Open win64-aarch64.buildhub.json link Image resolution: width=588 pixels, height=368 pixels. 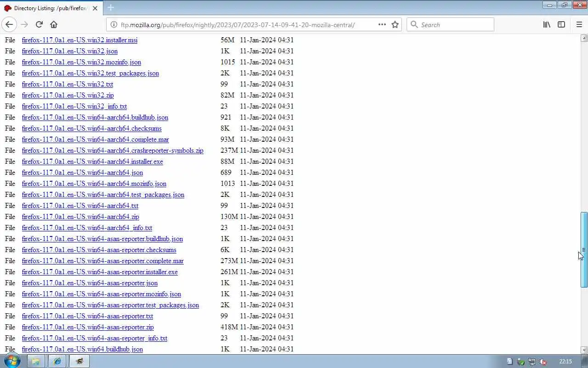95,117
